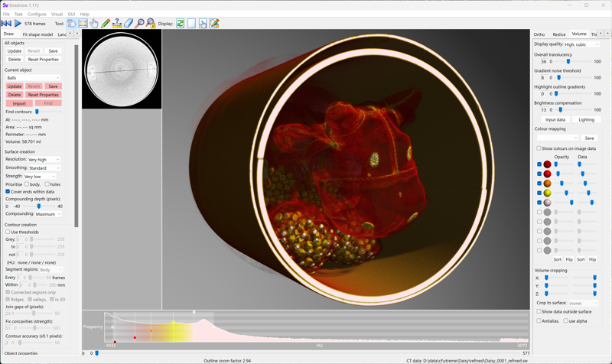Click the bright red colour swatch

pyautogui.click(x=547, y=174)
